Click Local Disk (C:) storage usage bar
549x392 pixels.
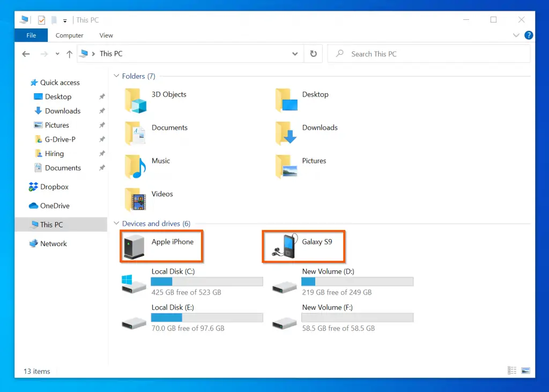207,282
